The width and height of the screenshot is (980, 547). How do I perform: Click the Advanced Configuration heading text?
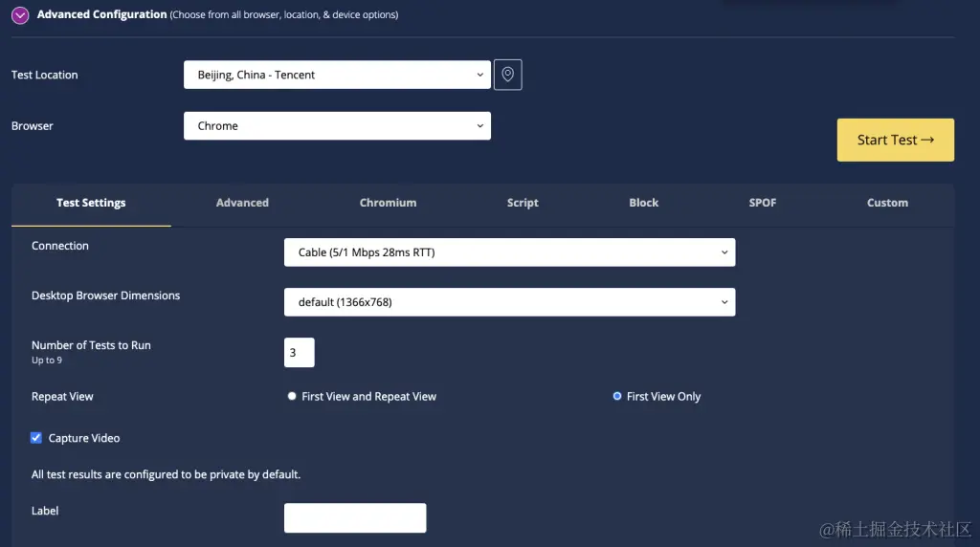(101, 14)
